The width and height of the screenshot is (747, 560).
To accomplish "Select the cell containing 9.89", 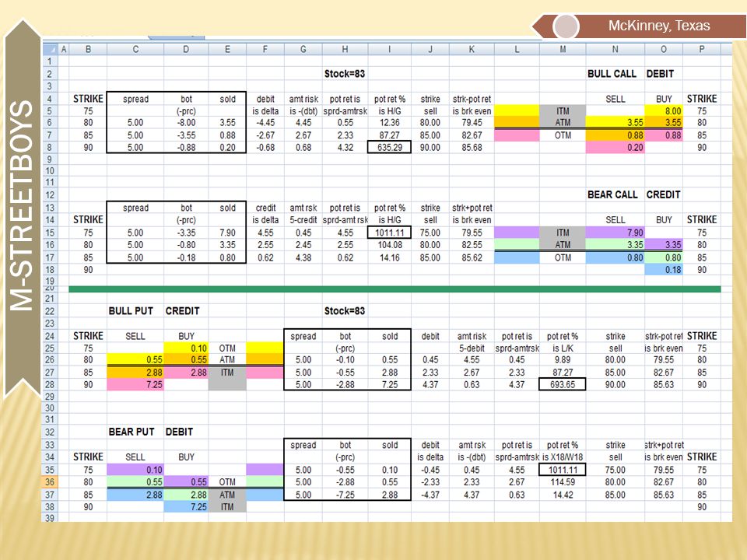I will click(x=562, y=359).
